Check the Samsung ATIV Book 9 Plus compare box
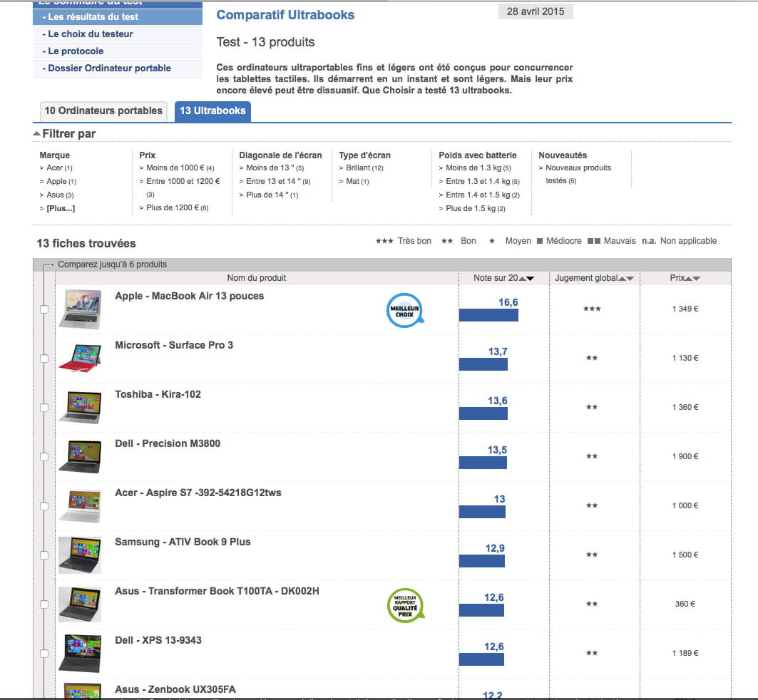Viewport: 758px width, 700px height. point(44,555)
